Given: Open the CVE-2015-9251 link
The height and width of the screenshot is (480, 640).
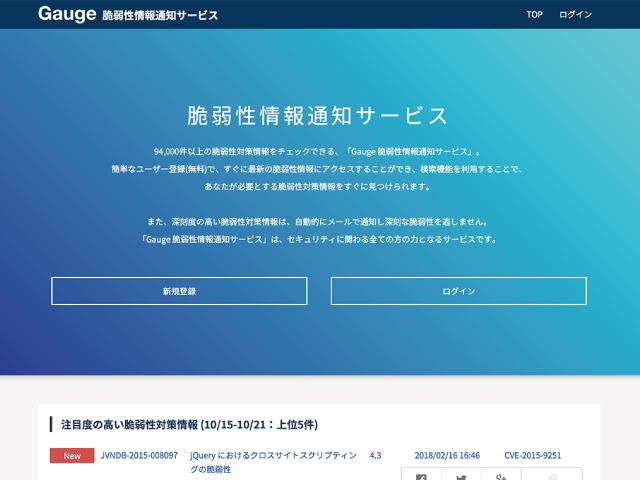Looking at the screenshot, I should (532, 455).
